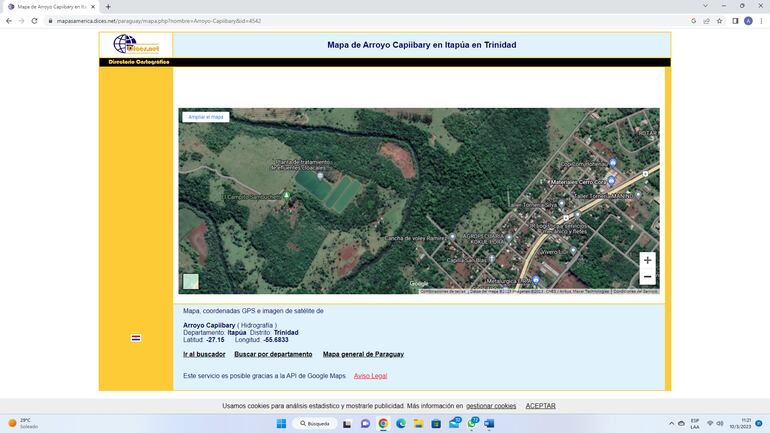Open WhatsApp from taskbar
This screenshot has height=433, width=770.
472,423
